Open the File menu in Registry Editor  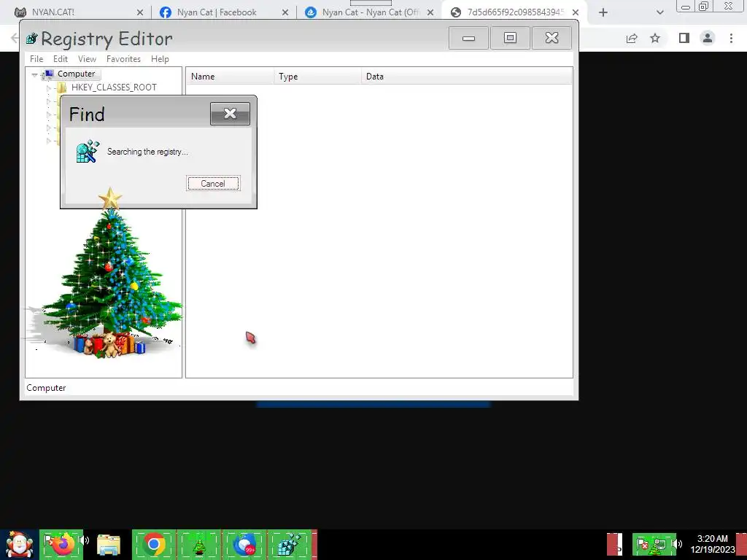[36, 59]
